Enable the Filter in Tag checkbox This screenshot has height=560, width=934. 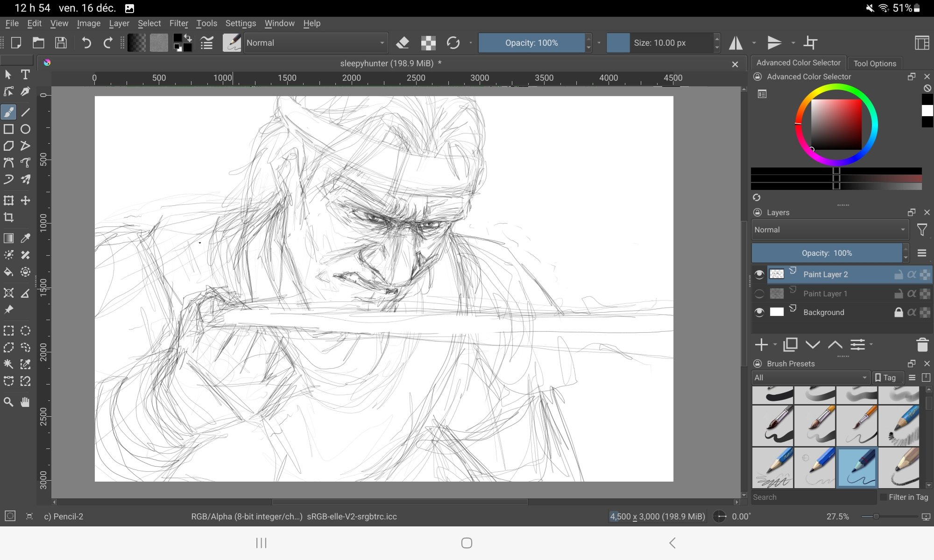pyautogui.click(x=884, y=497)
